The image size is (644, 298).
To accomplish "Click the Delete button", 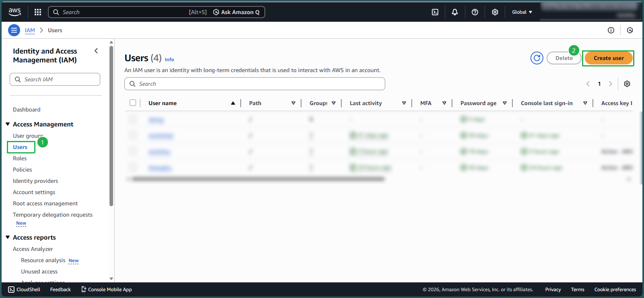I will [x=564, y=58].
